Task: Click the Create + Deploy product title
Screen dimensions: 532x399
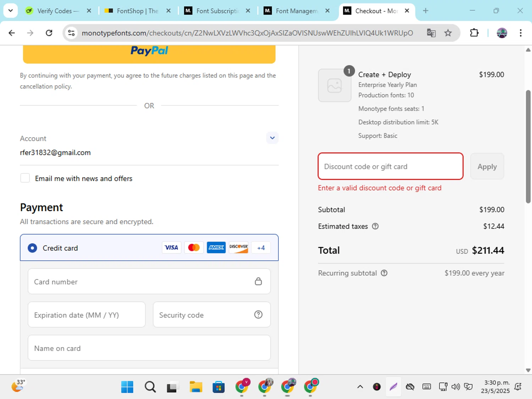Action: tap(384, 74)
